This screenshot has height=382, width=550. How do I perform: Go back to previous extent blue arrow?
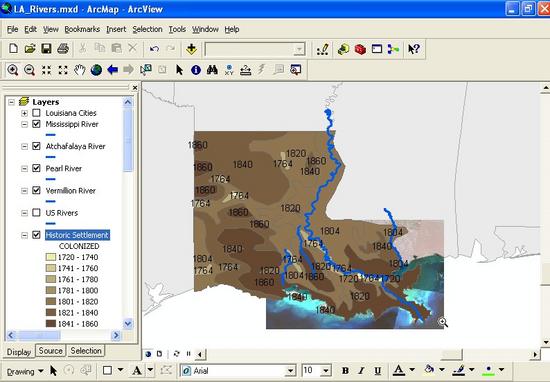[113, 70]
